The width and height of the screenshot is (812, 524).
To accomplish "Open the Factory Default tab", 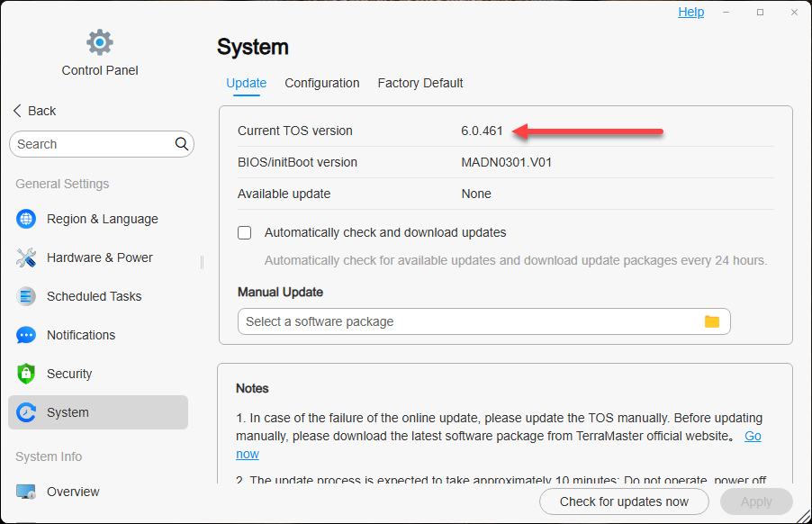I will (420, 83).
